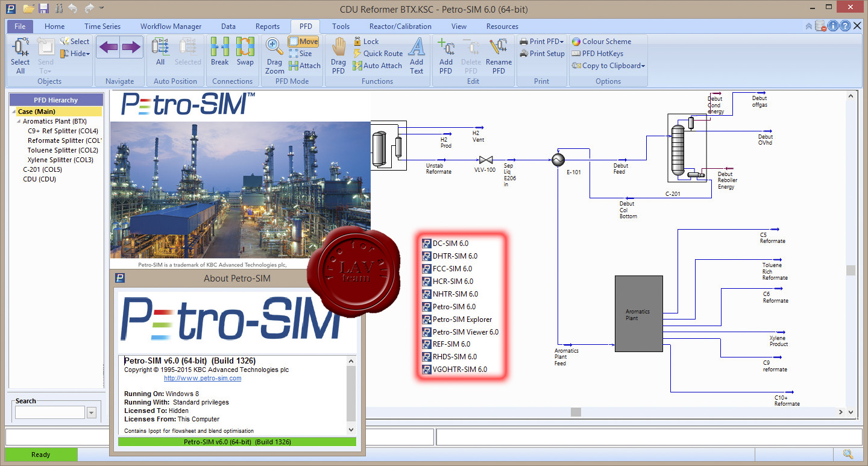Open PFD HotKeys
This screenshot has width=868, height=466.
click(x=597, y=54)
